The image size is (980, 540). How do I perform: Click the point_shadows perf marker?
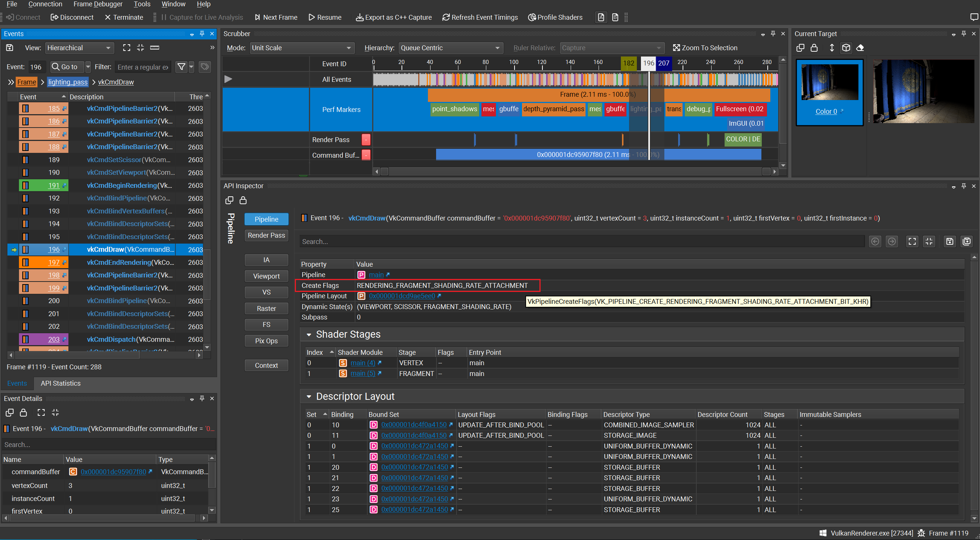454,109
